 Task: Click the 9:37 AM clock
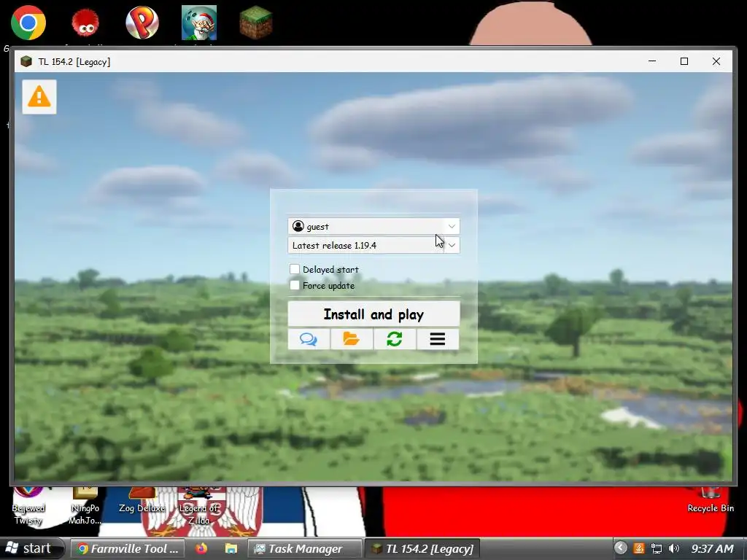(x=712, y=548)
